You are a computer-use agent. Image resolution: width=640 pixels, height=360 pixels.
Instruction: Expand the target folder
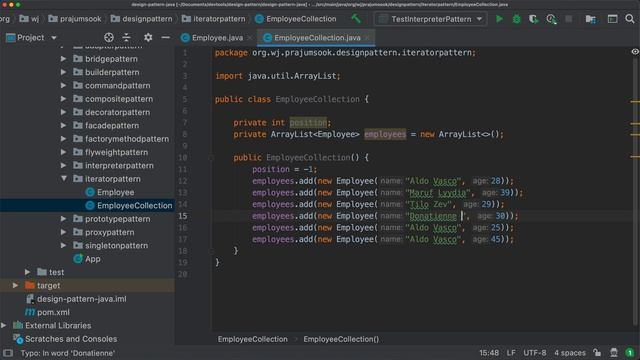pos(16,286)
